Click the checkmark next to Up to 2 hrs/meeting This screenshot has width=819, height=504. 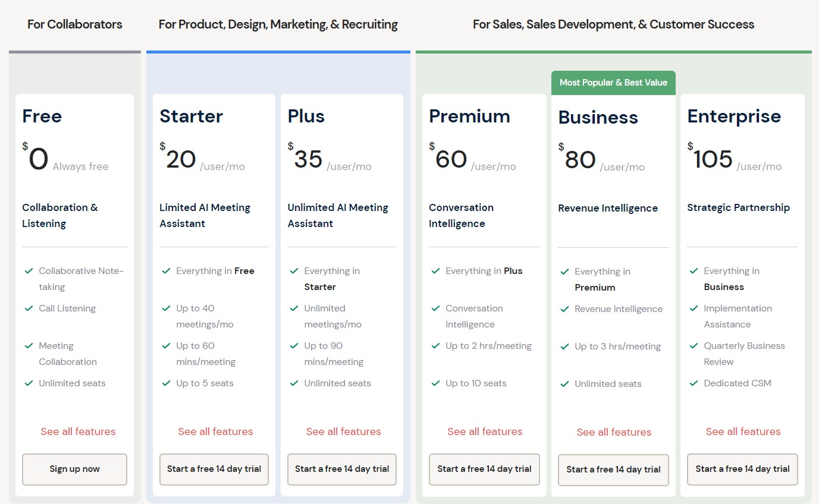pos(435,346)
